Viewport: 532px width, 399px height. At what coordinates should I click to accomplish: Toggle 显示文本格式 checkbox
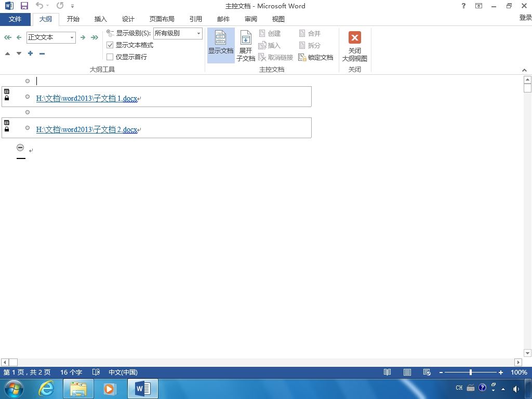coord(110,45)
